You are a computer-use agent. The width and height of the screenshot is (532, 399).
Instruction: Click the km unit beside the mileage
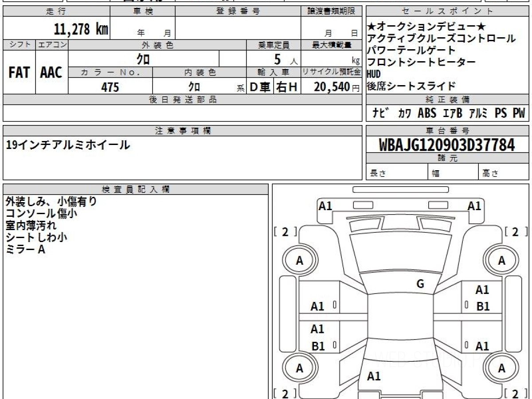coord(102,29)
